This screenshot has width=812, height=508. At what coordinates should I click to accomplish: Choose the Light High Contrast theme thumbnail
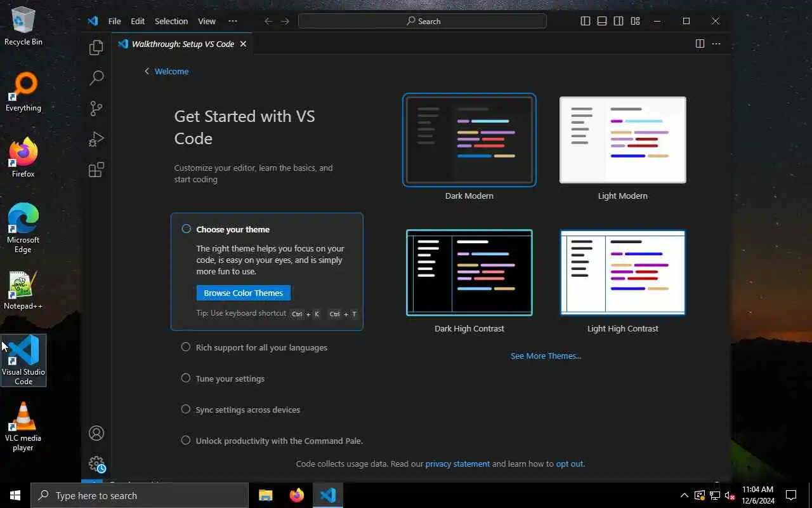(623, 272)
